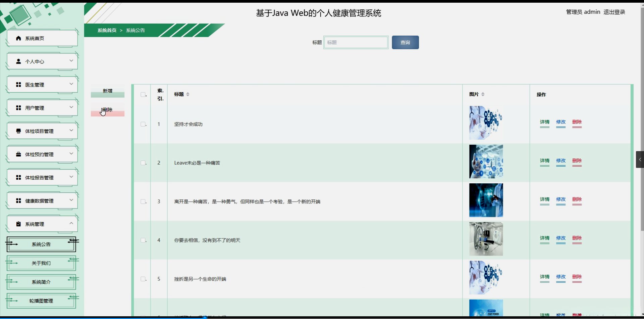Select the checkbox for row 3

coord(143,201)
